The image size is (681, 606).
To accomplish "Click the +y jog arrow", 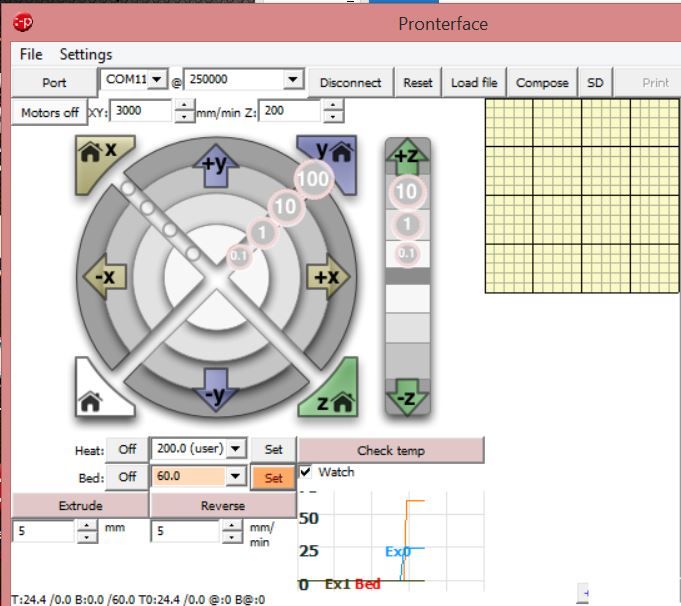I will point(215,166).
